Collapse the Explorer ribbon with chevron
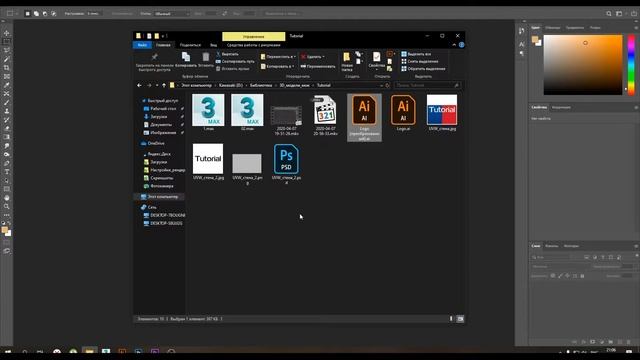 pyautogui.click(x=454, y=45)
